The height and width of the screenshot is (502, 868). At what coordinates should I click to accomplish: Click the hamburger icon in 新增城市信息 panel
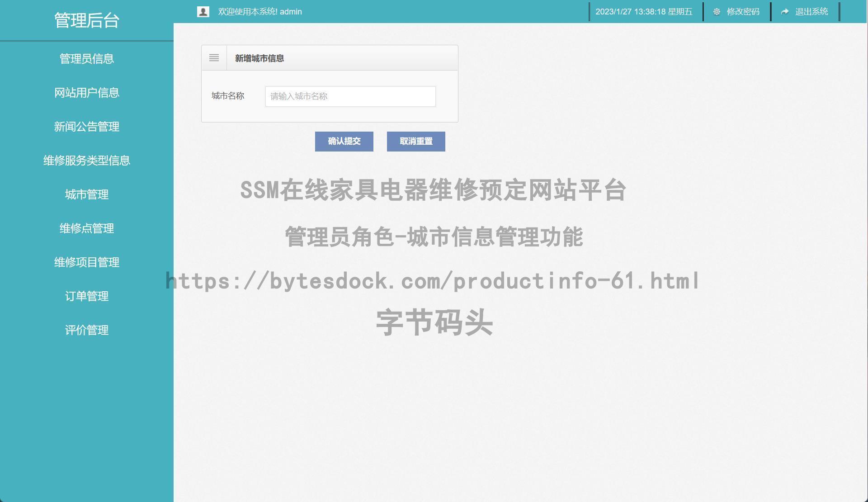(x=214, y=58)
